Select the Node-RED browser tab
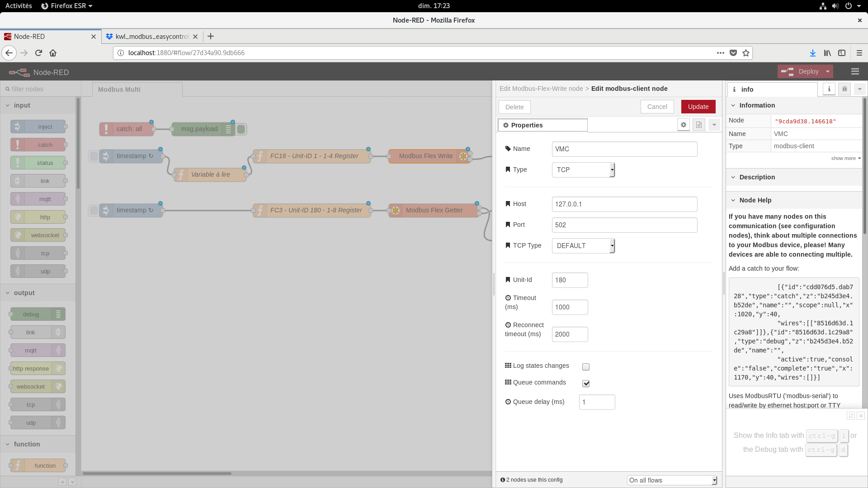 50,37
